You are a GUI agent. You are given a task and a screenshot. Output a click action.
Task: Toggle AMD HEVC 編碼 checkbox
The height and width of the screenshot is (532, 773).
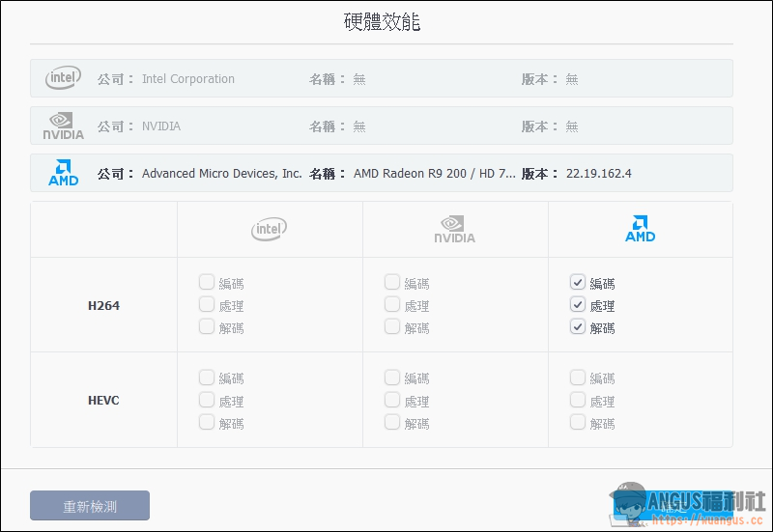click(577, 378)
